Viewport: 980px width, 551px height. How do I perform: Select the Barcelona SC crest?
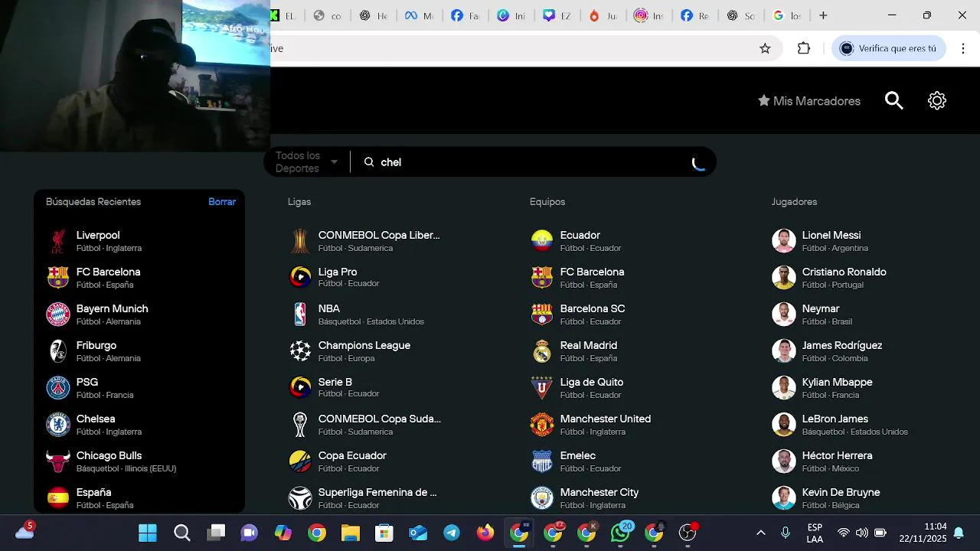point(542,315)
